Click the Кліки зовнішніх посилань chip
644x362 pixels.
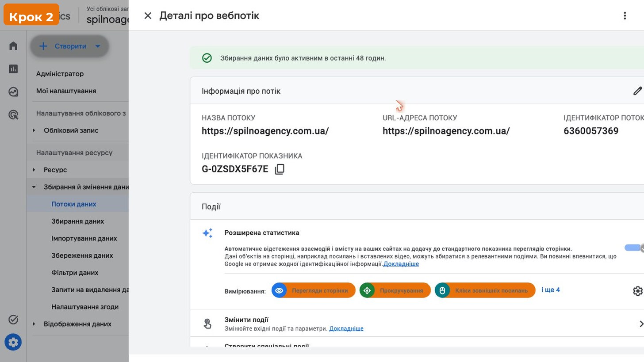pyautogui.click(x=485, y=290)
